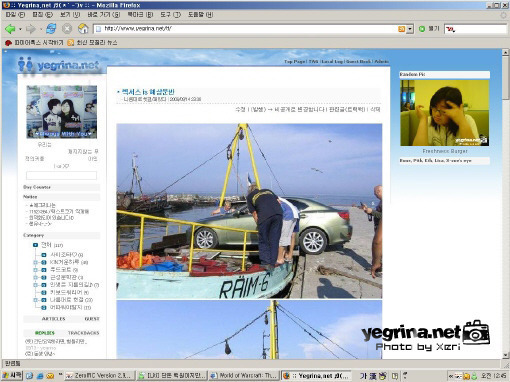Click the Forward arrow in the toolbar
Image resolution: width=510 pixels, height=382 pixels.
(30, 29)
